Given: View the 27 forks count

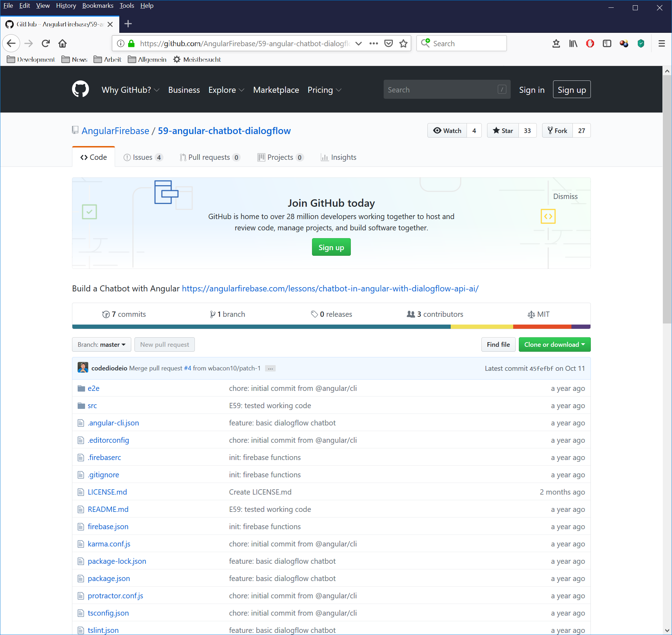Looking at the screenshot, I should click(x=582, y=131).
